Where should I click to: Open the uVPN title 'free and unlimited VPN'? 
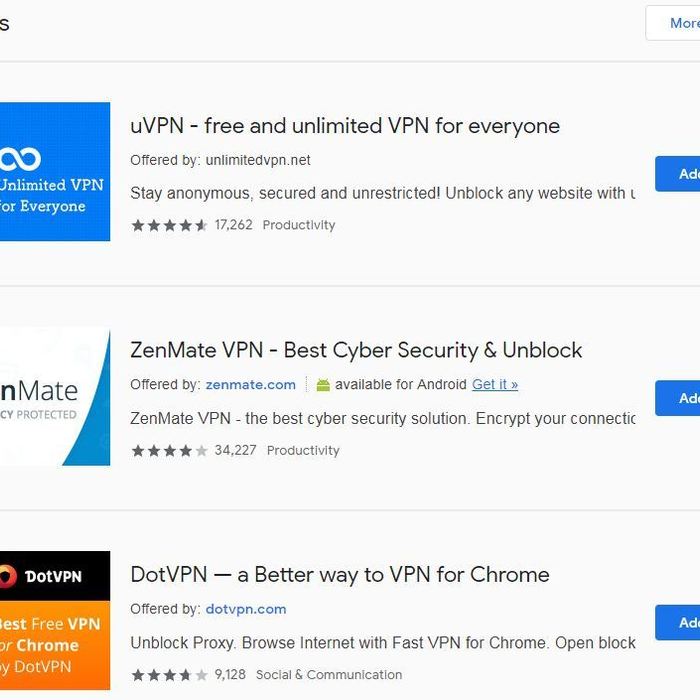tap(345, 126)
